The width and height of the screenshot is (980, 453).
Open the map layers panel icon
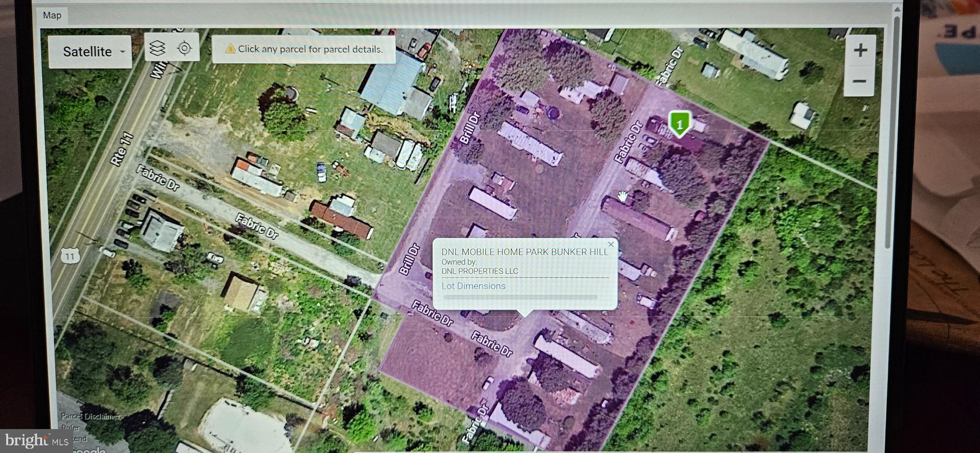(157, 48)
